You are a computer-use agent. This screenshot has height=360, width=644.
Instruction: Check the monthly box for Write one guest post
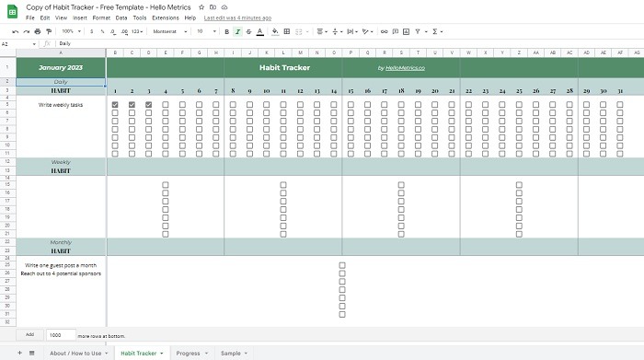[x=342, y=265]
